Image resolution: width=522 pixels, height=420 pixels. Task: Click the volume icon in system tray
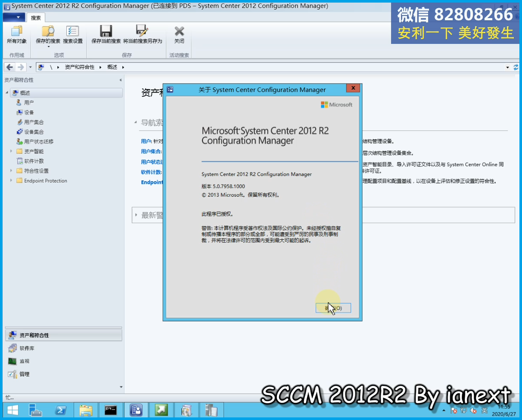click(x=474, y=411)
